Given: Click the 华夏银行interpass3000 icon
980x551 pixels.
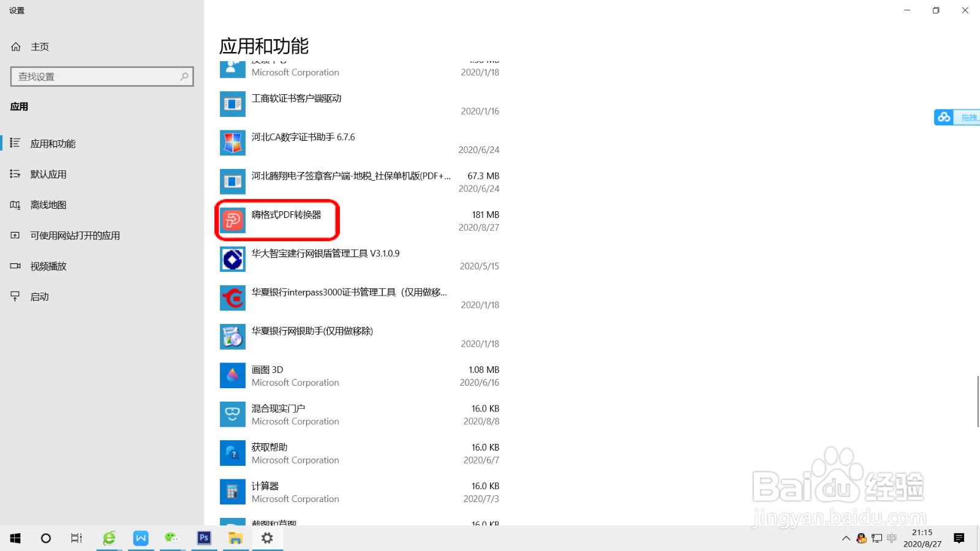Looking at the screenshot, I should pos(233,298).
